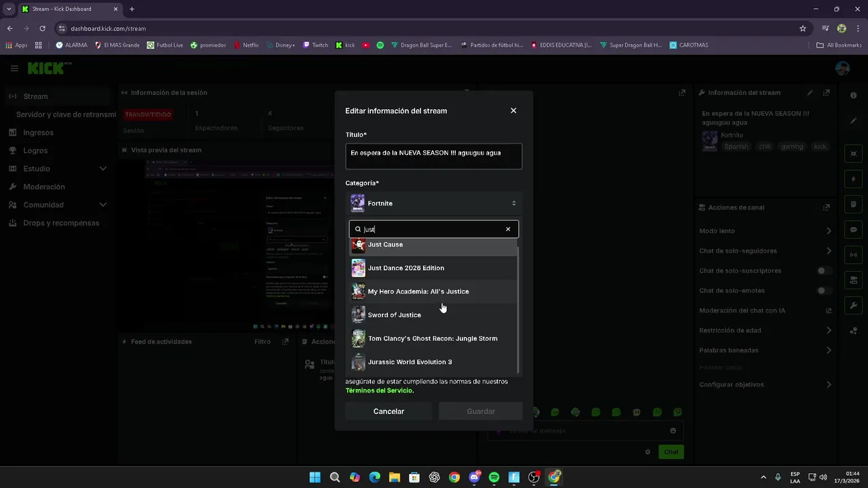Viewport: 868px width, 488px height.
Task: Click the Spanish tag in stream info
Action: 736,146
